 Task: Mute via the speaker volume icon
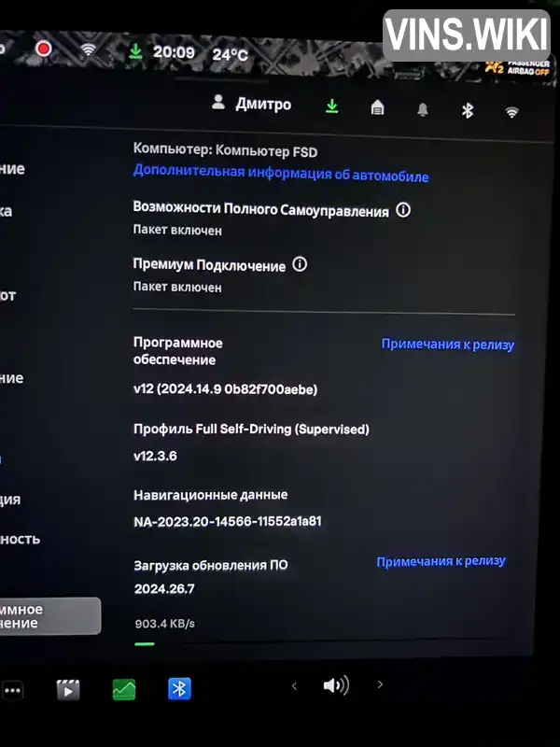(x=336, y=685)
